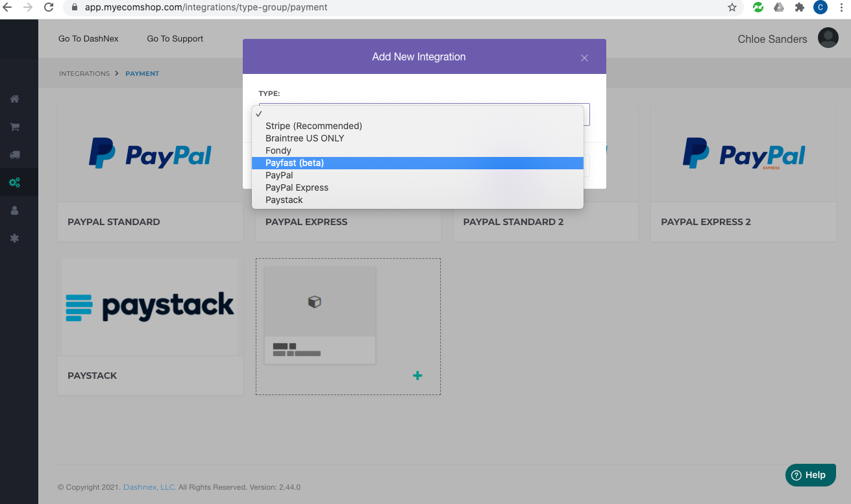Open the integrations gears sidebar icon
851x504 pixels.
pyautogui.click(x=14, y=183)
